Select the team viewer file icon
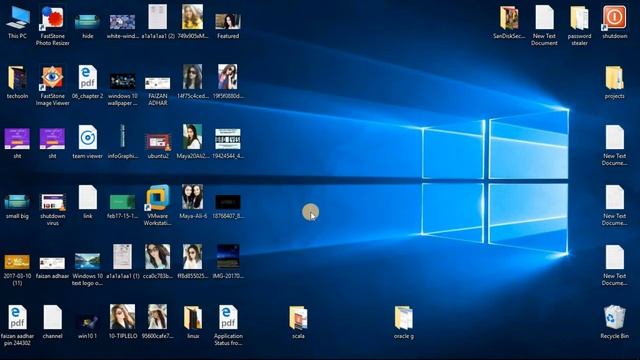 click(x=87, y=137)
